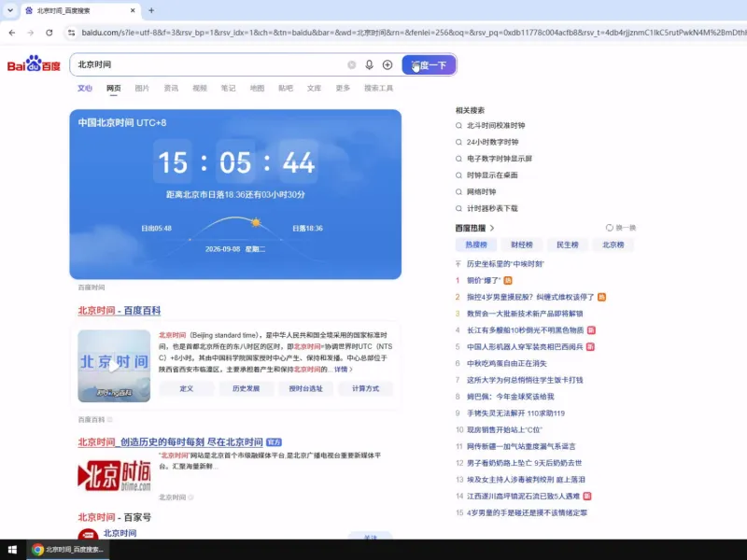747x560 pixels.
Task: Search related term 网络时钟
Action: pyautogui.click(x=481, y=192)
